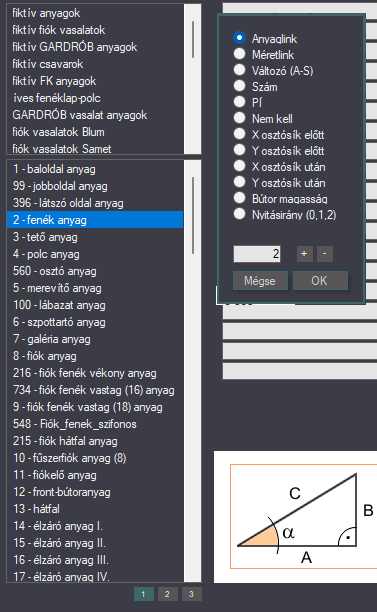The height and width of the screenshot is (612, 377).
Task: Select '560 - osztó anyag' row
Action: click(95, 271)
